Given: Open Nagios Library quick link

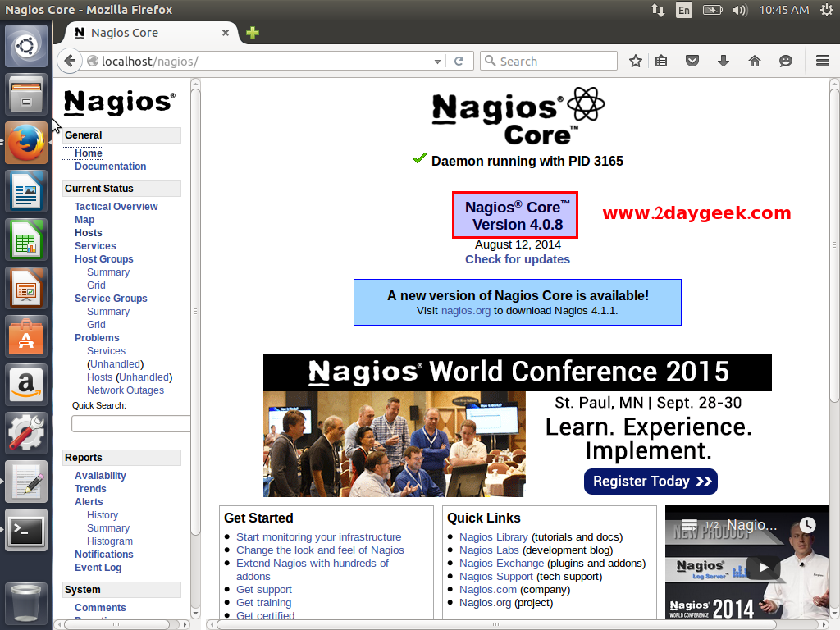Looking at the screenshot, I should pyautogui.click(x=493, y=537).
